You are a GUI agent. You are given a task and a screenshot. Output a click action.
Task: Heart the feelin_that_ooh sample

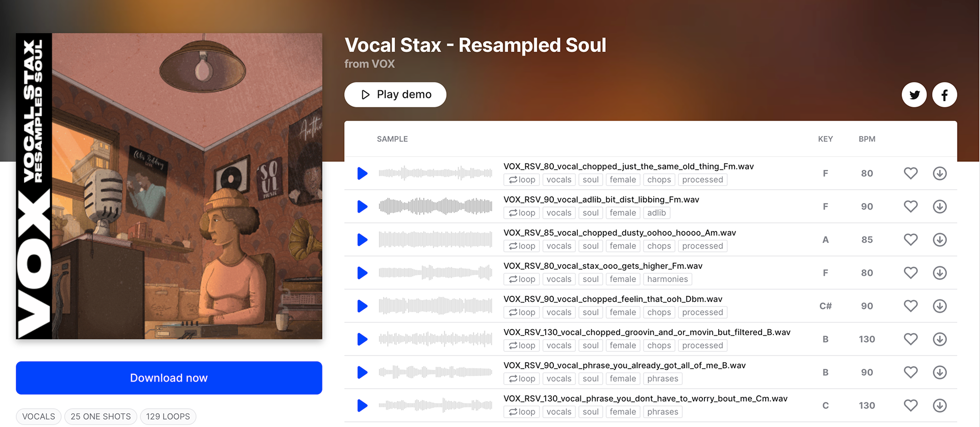[911, 306]
